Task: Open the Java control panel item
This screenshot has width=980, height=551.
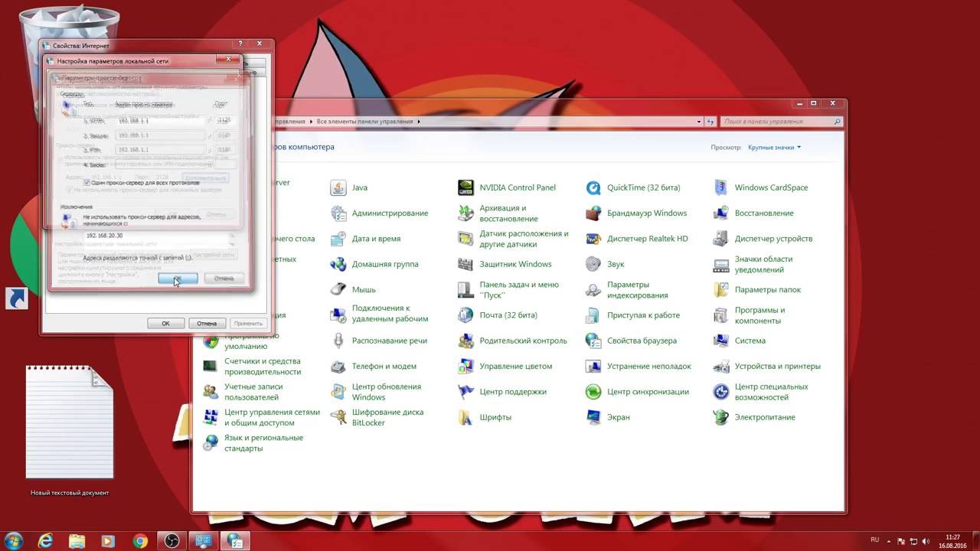Action: pos(349,187)
